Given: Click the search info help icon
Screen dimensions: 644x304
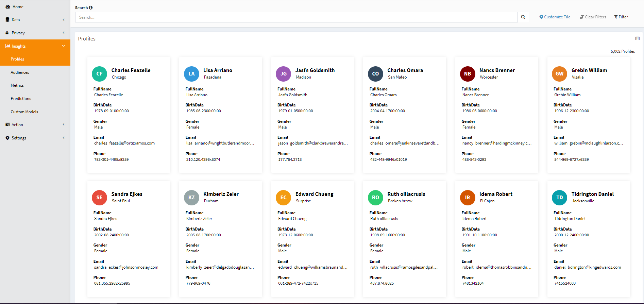Looking at the screenshot, I should 91,8.
